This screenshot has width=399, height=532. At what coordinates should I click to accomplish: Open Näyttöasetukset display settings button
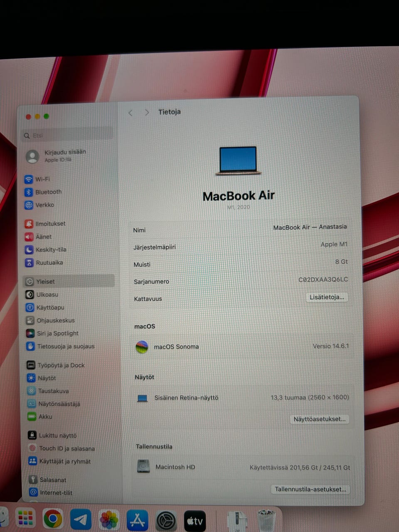319,419
